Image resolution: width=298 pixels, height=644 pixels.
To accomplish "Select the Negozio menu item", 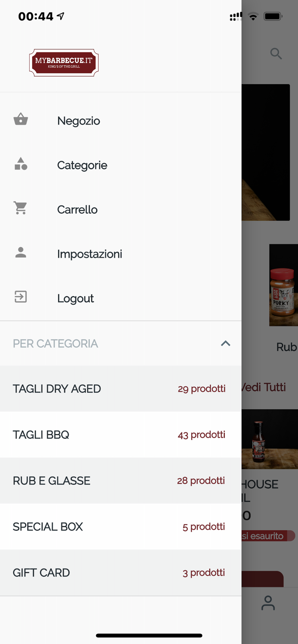I will 78,121.
